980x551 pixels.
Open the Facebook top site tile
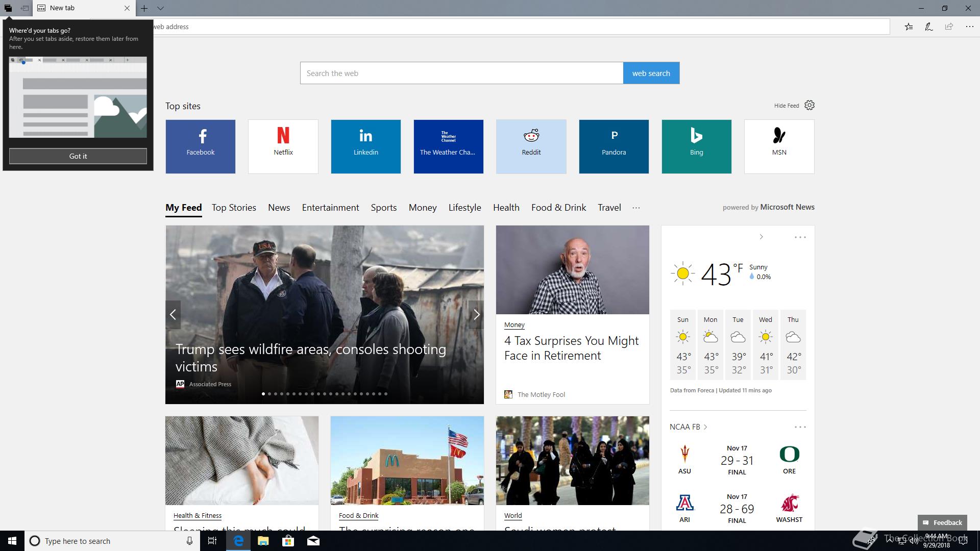coord(201,146)
